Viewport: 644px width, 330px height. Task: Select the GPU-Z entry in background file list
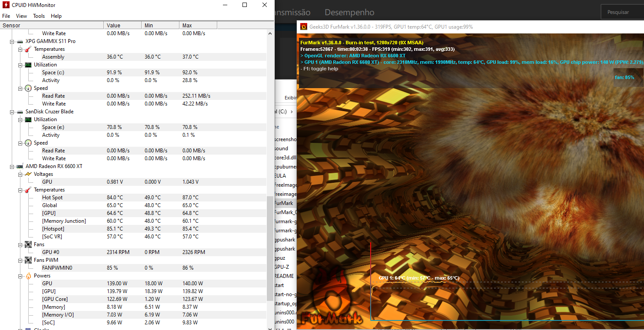(282, 267)
